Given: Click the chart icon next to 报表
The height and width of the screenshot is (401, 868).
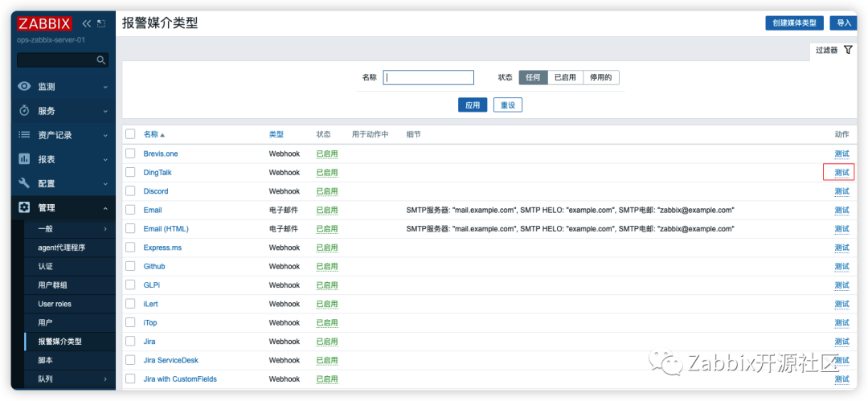Looking at the screenshot, I should [24, 159].
